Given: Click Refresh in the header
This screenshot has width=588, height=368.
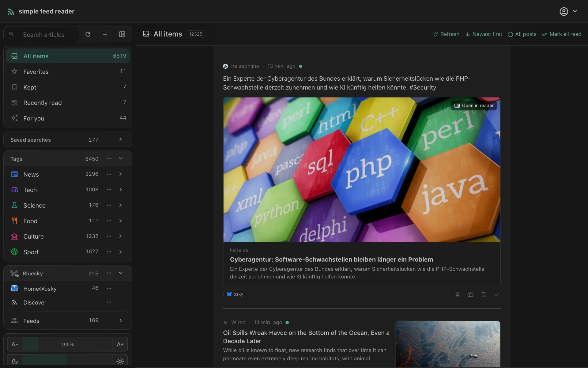Looking at the screenshot, I should tap(446, 34).
